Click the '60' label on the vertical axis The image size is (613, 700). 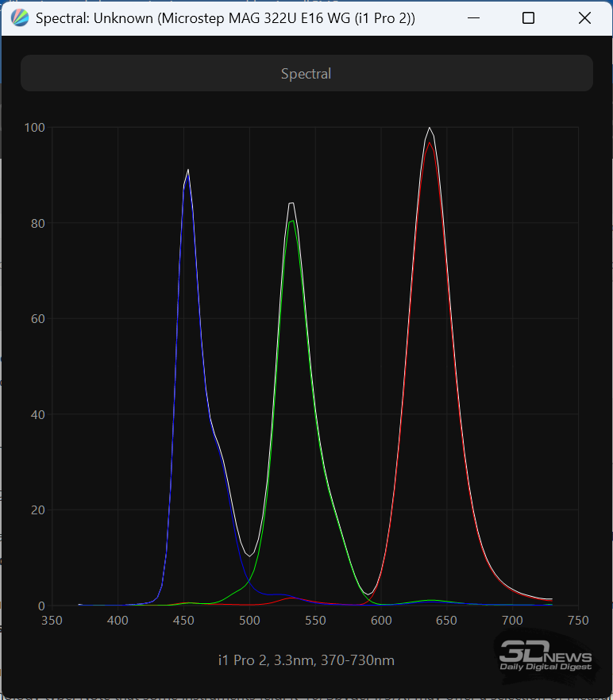pyautogui.click(x=37, y=319)
